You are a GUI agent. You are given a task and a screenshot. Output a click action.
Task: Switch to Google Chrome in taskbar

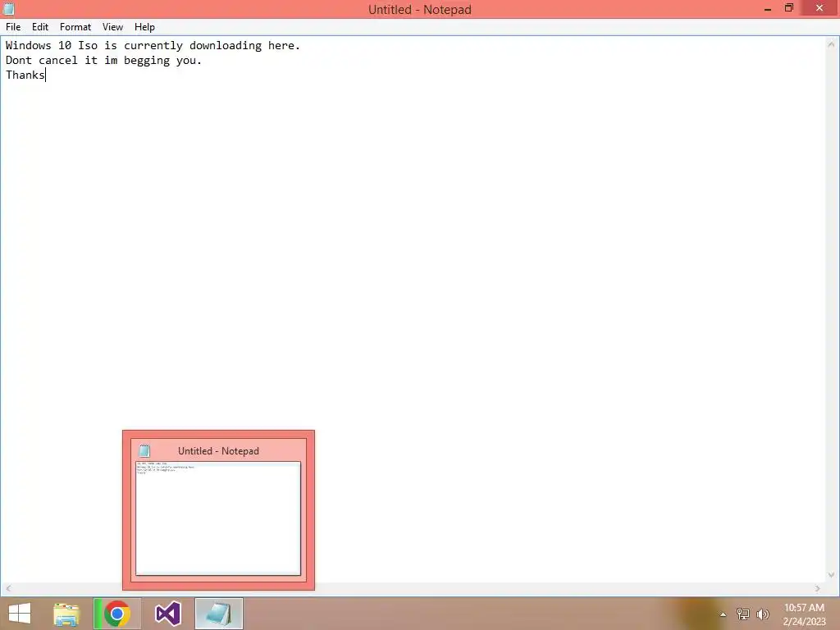click(x=117, y=614)
